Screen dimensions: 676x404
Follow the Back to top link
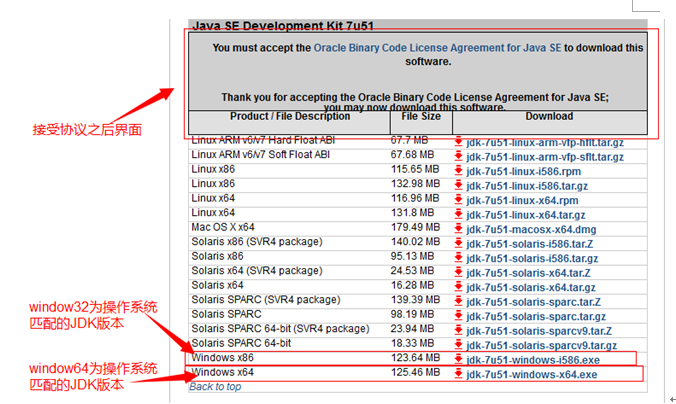215,387
